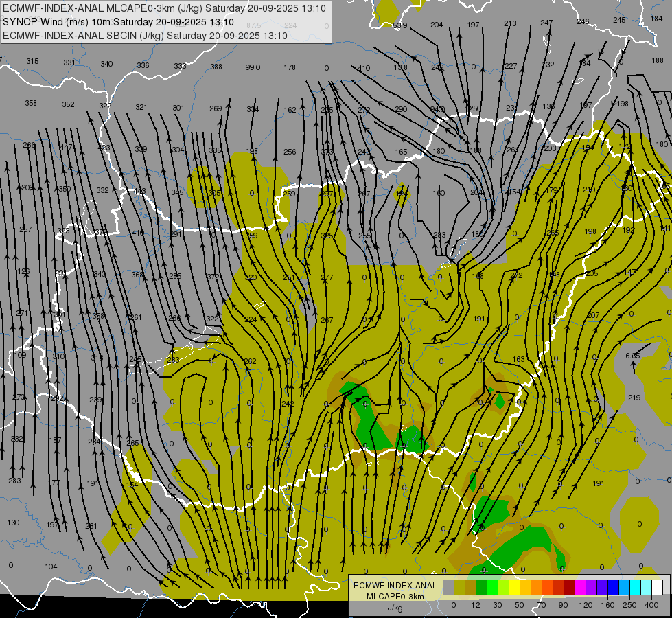
Task: Click the sky-blue legend swatch before 250
Action: tap(625, 587)
